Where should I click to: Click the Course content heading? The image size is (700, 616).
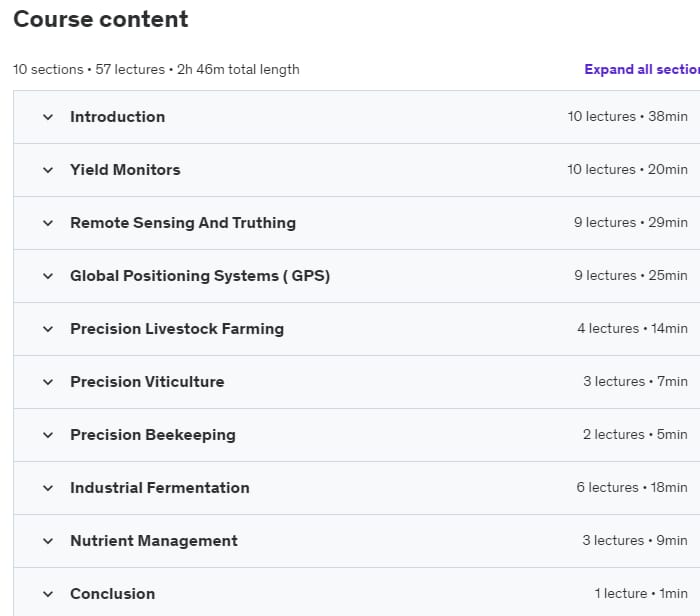(101, 19)
